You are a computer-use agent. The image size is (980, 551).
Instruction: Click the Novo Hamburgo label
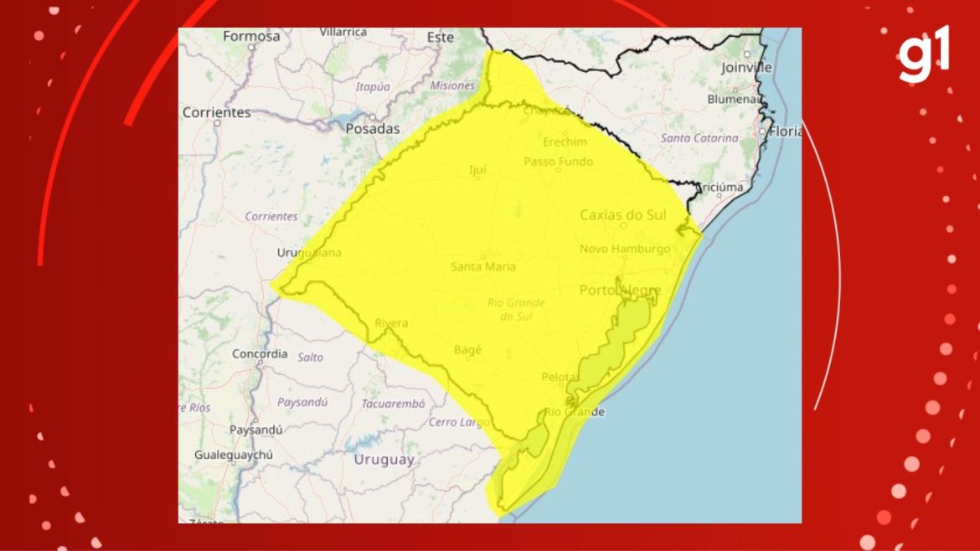(x=625, y=248)
